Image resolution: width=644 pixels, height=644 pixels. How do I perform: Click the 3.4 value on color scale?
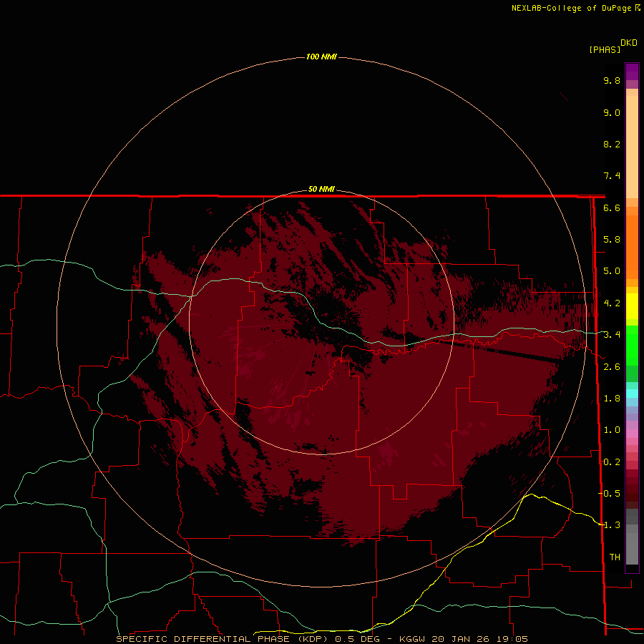pos(612,335)
